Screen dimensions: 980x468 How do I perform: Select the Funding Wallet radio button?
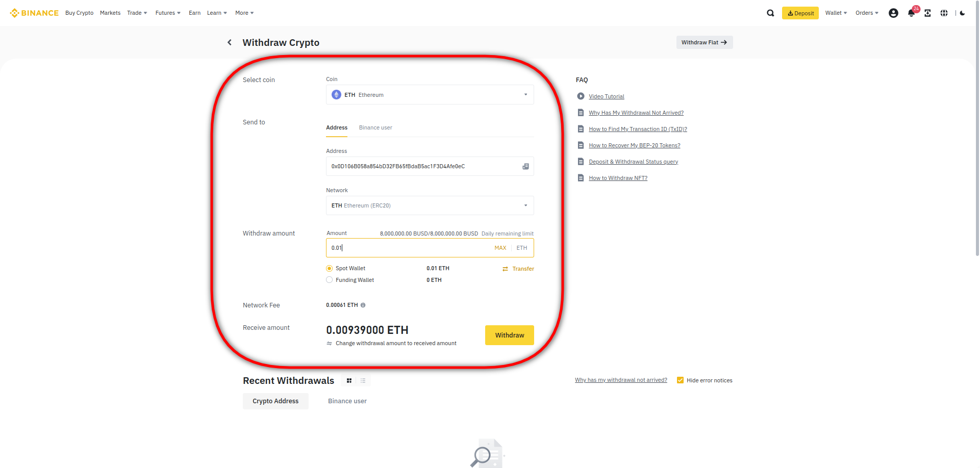tap(330, 280)
